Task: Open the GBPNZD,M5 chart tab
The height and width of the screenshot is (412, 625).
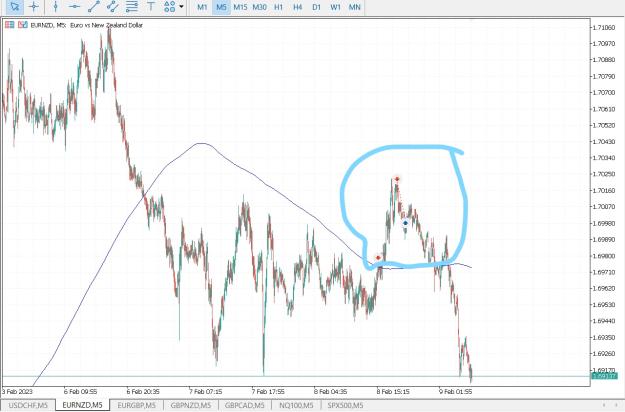Action: click(191, 405)
